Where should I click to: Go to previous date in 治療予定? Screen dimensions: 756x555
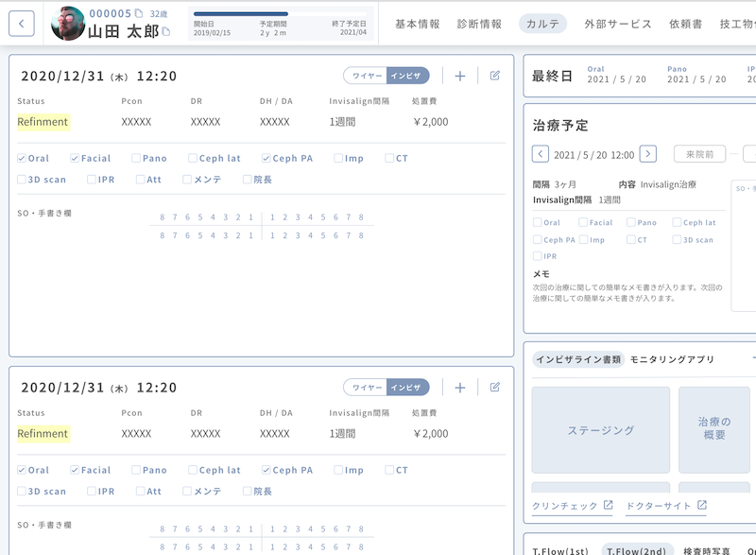(x=541, y=154)
